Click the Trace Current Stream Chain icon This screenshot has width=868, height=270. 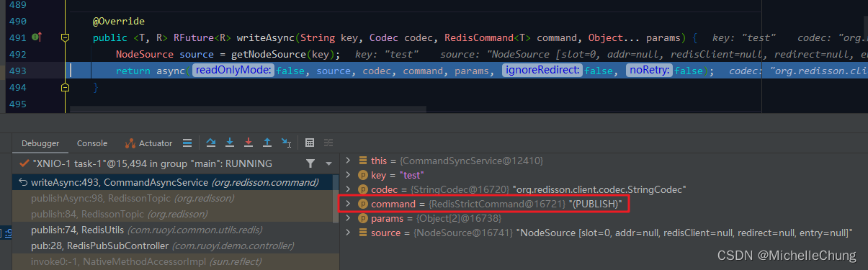(x=328, y=143)
